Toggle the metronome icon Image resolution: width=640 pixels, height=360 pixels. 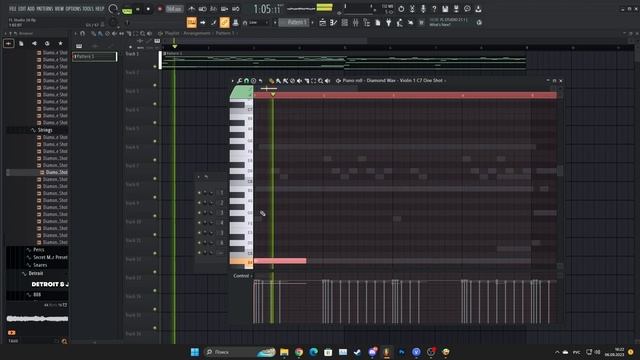point(191,9)
